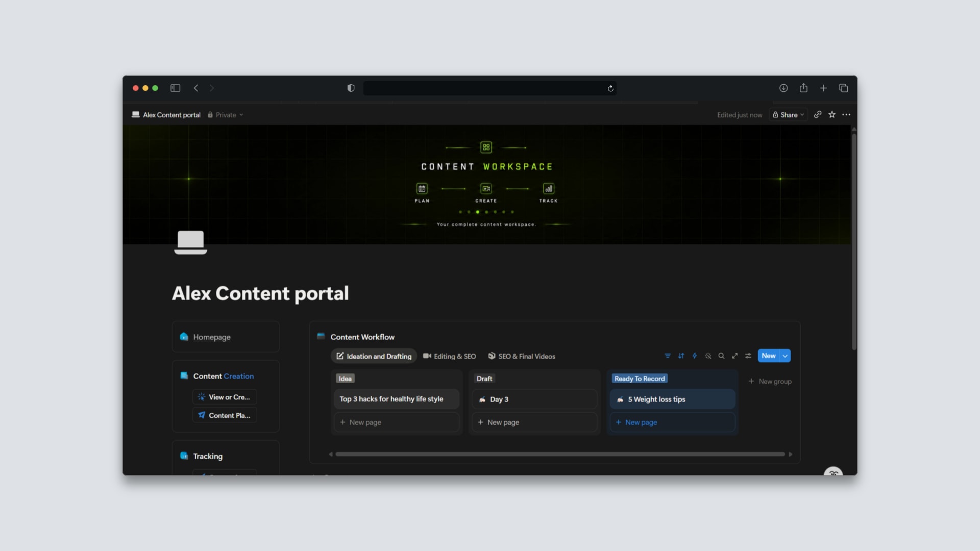Copy page link icon
Image resolution: width=980 pixels, height=551 pixels.
pyautogui.click(x=818, y=114)
